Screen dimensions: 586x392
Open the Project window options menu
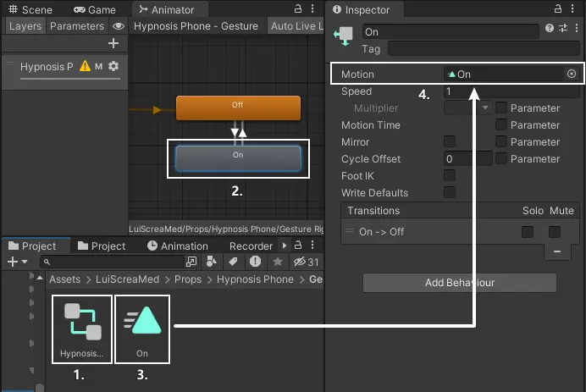click(312, 246)
